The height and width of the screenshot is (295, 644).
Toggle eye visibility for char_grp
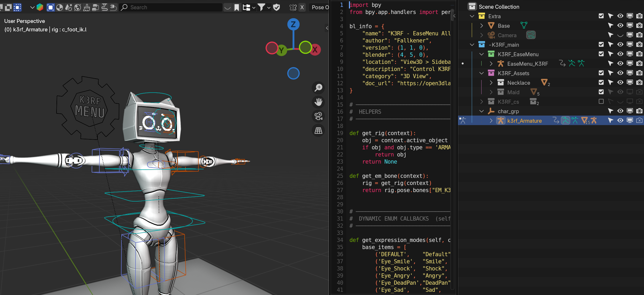(620, 111)
